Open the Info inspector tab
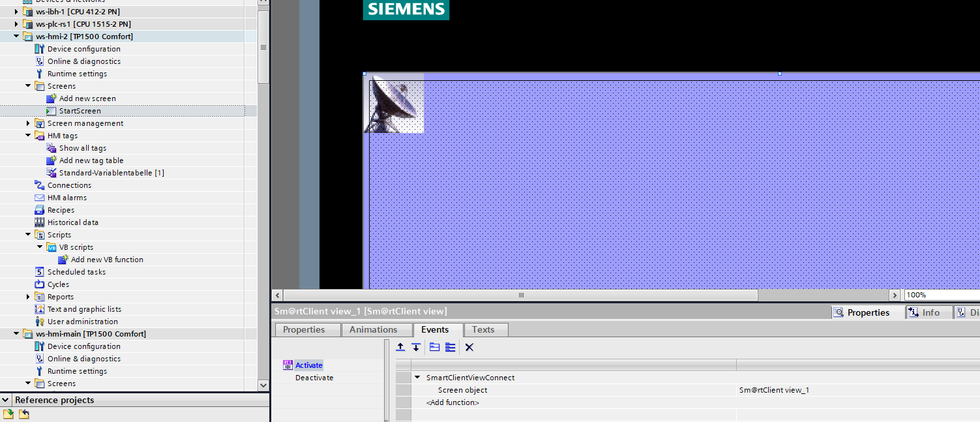This screenshot has height=422, width=980. click(x=924, y=313)
